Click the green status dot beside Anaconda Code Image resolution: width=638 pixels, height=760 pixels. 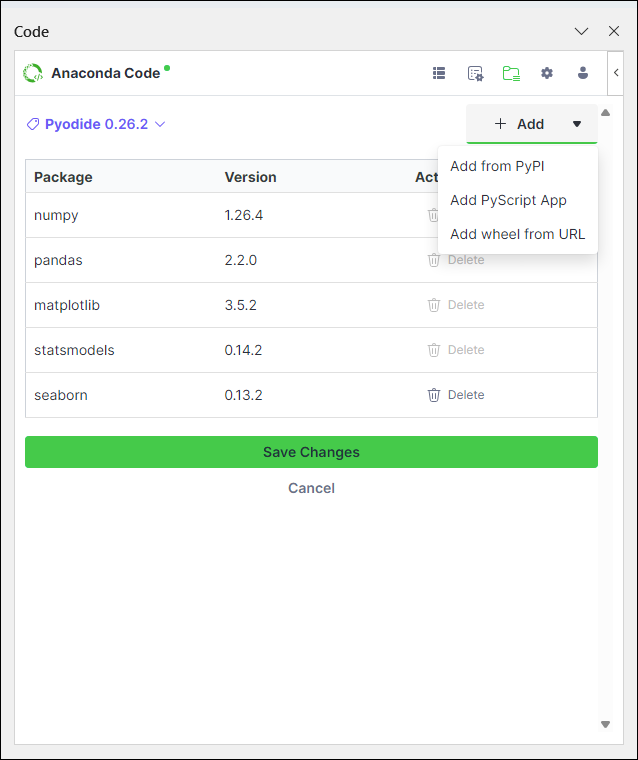point(167,68)
